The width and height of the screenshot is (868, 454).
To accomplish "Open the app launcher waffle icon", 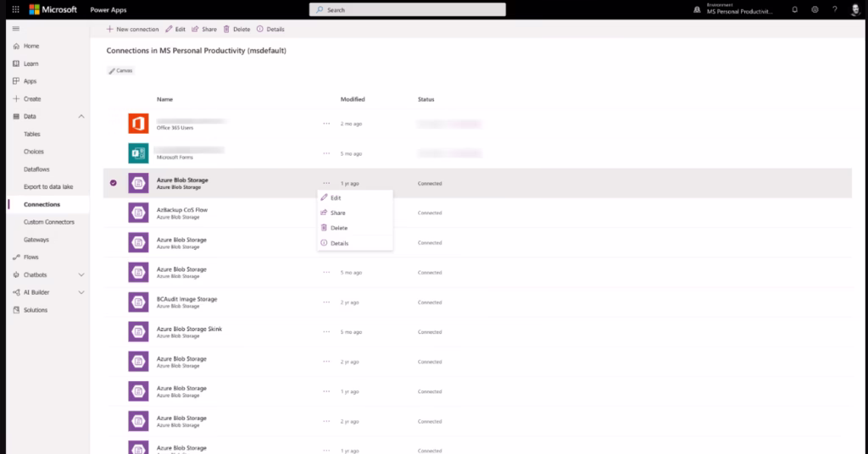I will pos(15,9).
